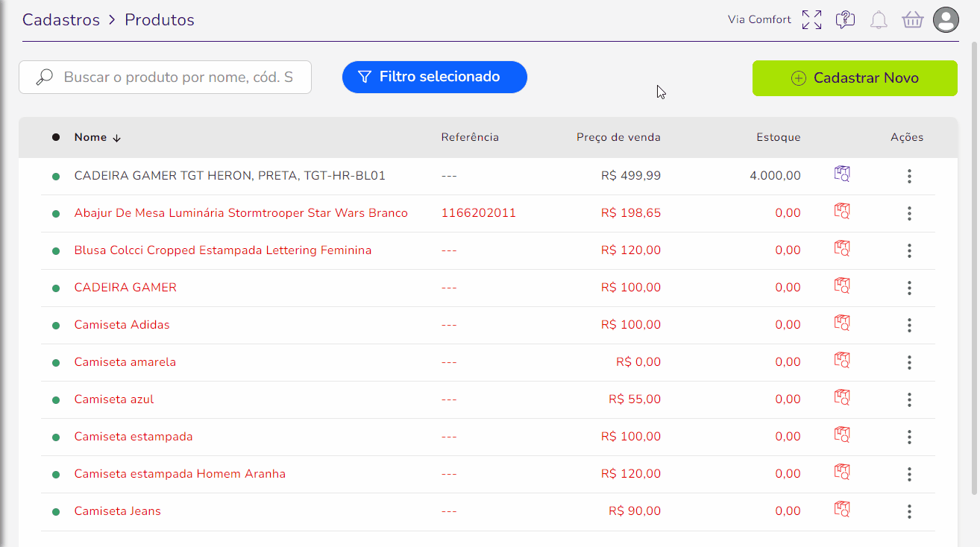Open actions menu for Camiseta Adidas

click(909, 325)
